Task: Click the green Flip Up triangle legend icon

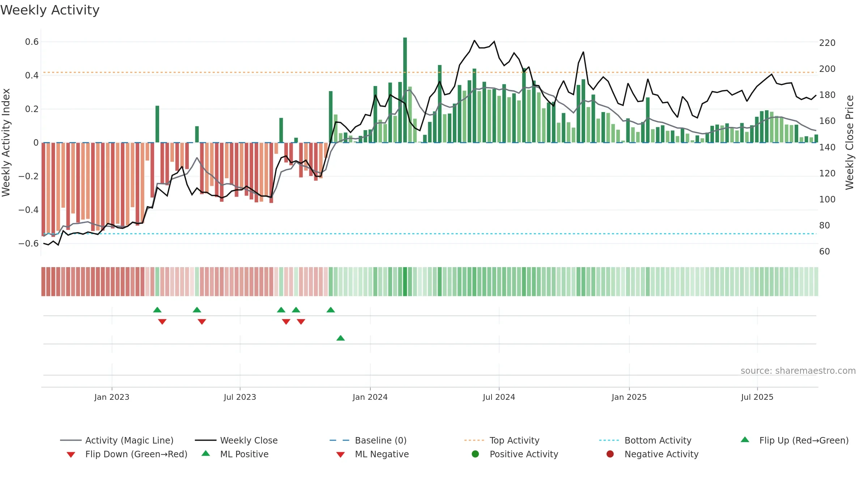Action: [x=745, y=440]
